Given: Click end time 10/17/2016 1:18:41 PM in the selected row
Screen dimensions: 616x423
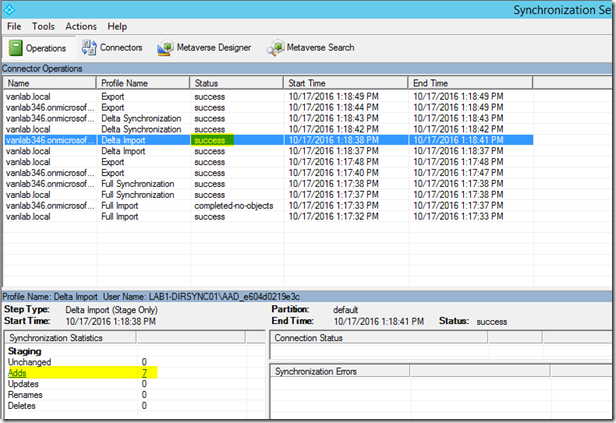Looking at the screenshot, I should pos(458,140).
